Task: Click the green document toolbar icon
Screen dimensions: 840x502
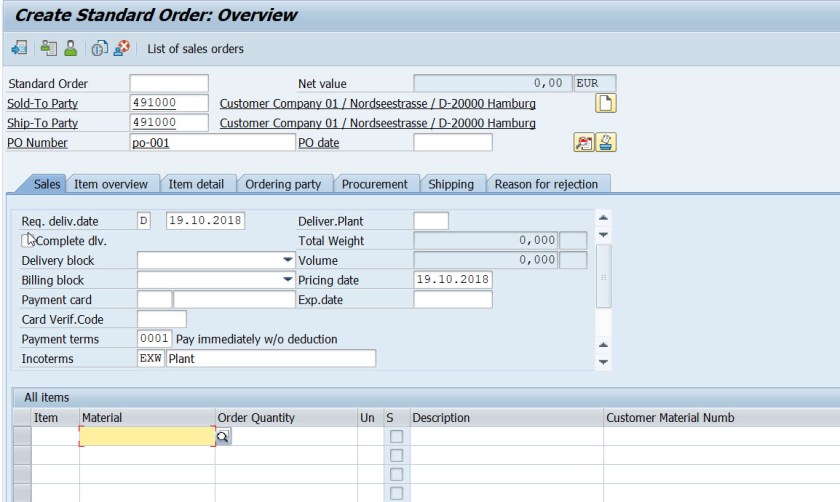Action: (48, 48)
